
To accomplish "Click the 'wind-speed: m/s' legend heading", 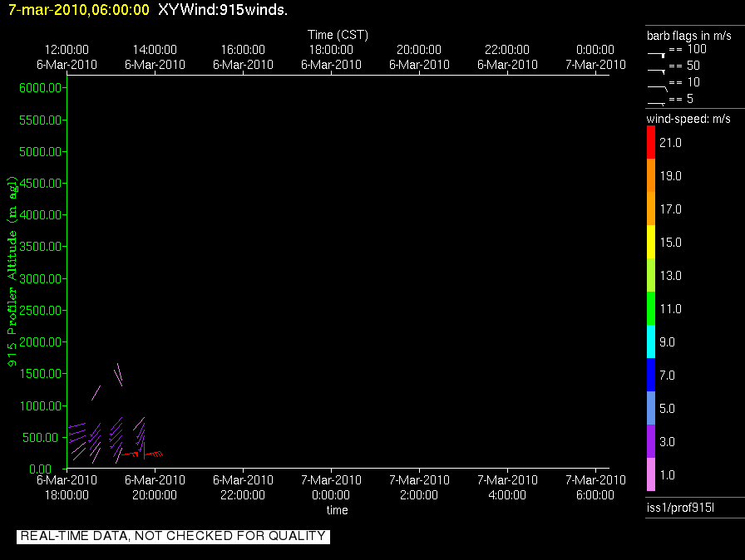I will (688, 119).
